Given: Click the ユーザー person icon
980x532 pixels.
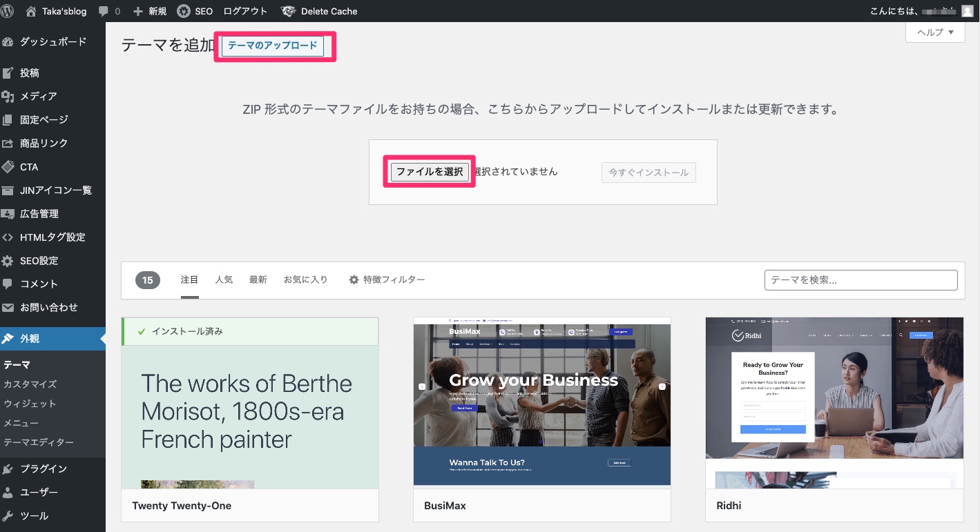Looking at the screenshot, I should (8, 492).
